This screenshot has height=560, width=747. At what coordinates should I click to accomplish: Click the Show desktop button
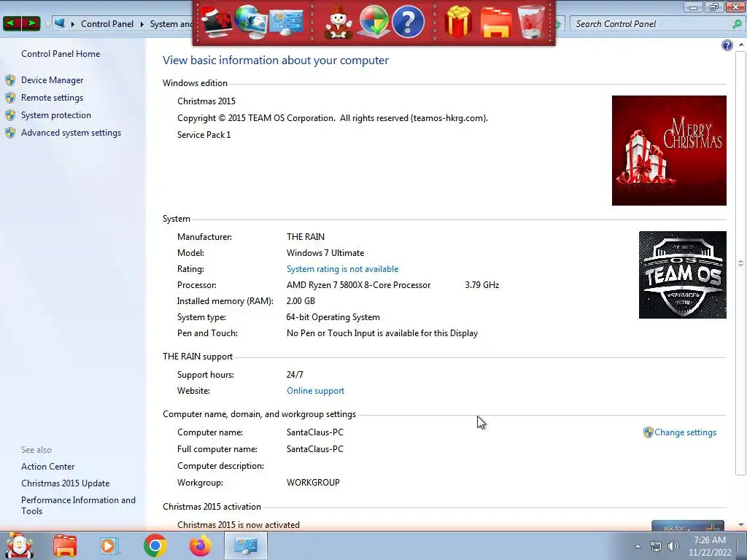(x=742, y=545)
